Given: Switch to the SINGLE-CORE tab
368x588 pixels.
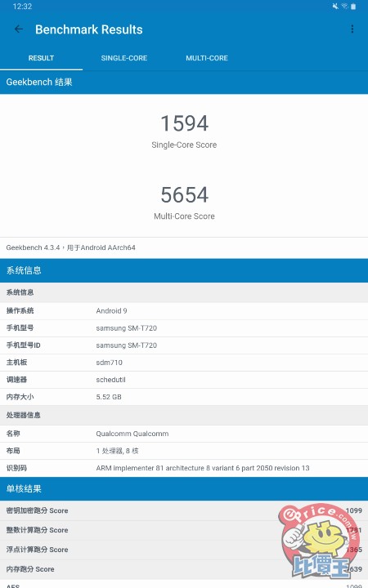Looking at the screenshot, I should (x=124, y=58).
